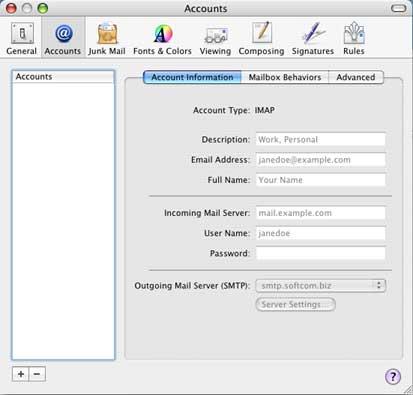Click the help question mark button

(x=393, y=377)
